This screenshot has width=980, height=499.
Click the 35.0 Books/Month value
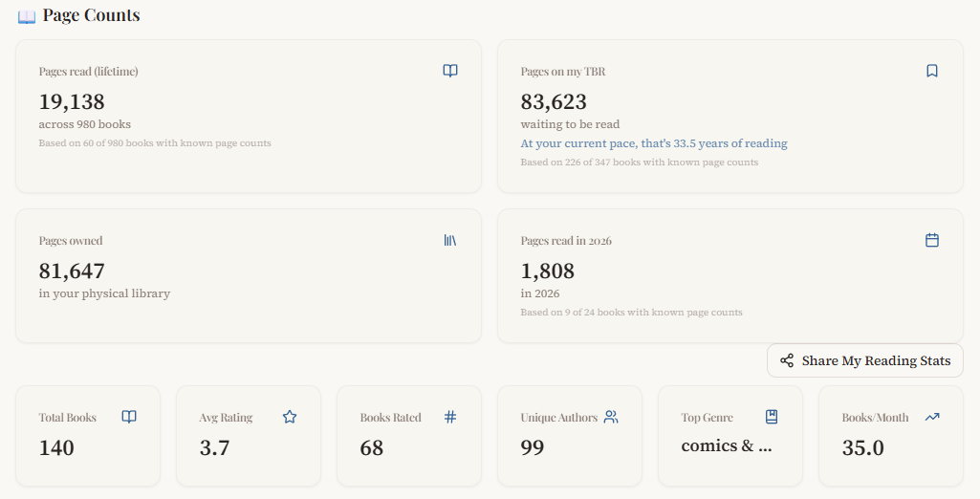click(x=862, y=447)
